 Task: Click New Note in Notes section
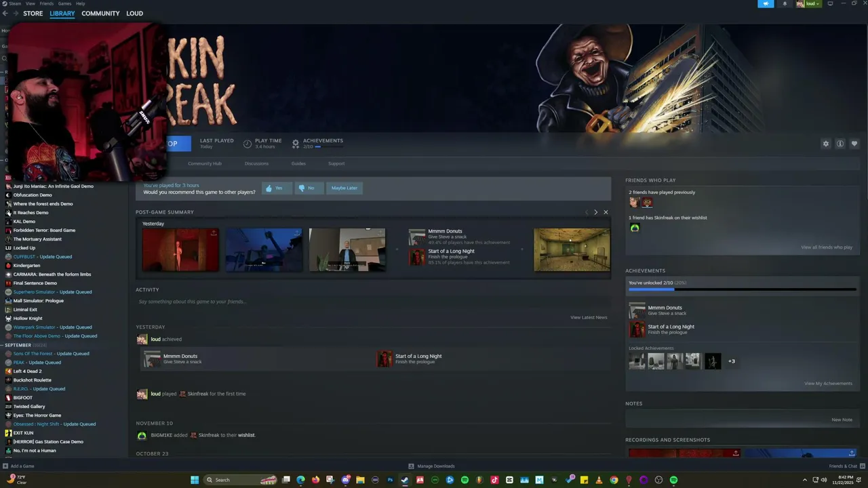[842, 420]
